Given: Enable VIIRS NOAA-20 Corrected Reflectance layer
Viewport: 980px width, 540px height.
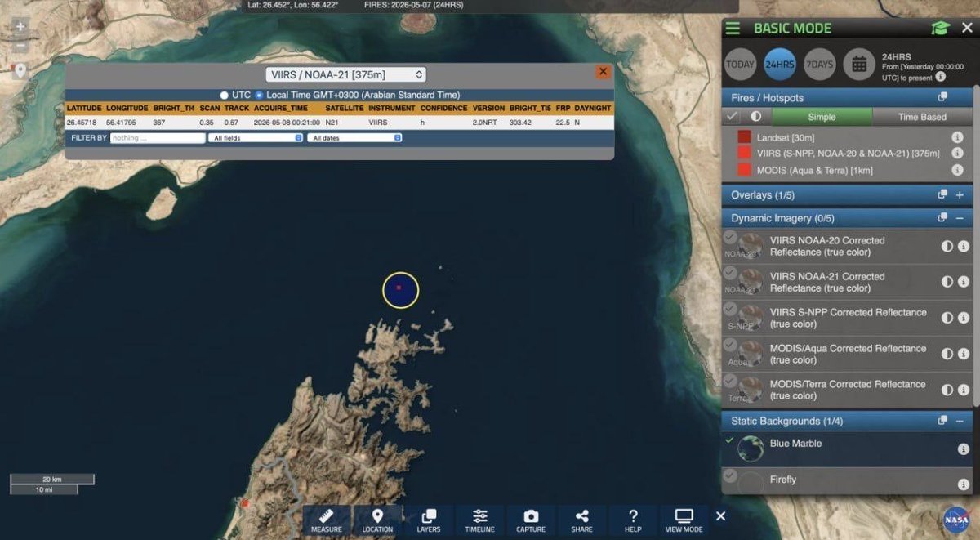Looking at the screenshot, I should pyautogui.click(x=730, y=237).
